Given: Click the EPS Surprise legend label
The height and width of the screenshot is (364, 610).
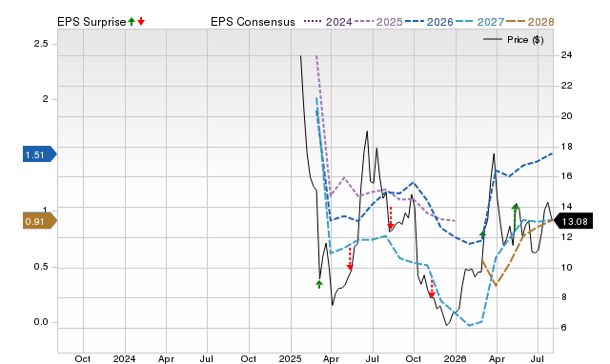Looking at the screenshot, I should click(91, 22).
